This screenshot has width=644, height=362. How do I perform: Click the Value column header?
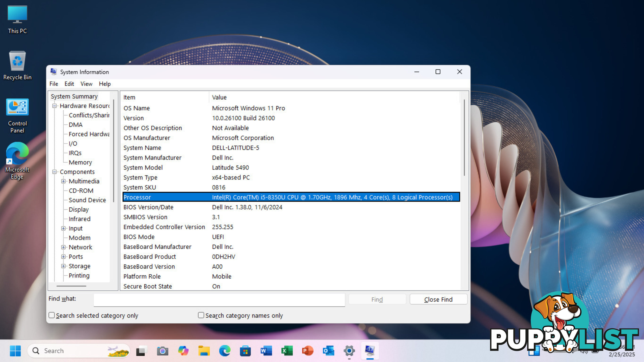pyautogui.click(x=335, y=97)
